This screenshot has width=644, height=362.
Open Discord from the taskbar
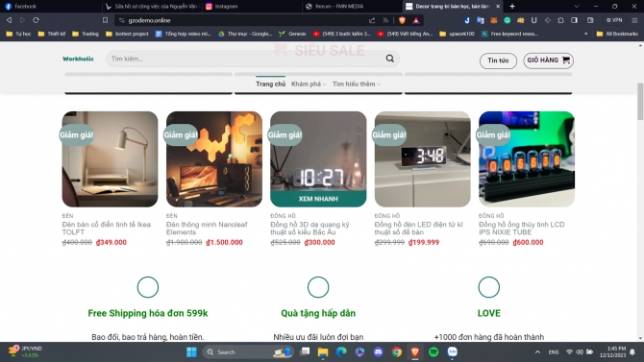click(x=379, y=352)
